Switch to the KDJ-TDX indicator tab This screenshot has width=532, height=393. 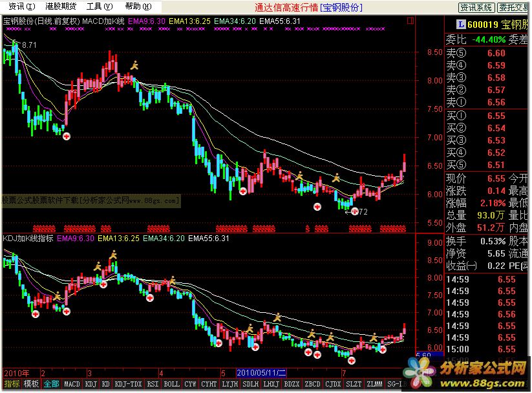[128, 384]
